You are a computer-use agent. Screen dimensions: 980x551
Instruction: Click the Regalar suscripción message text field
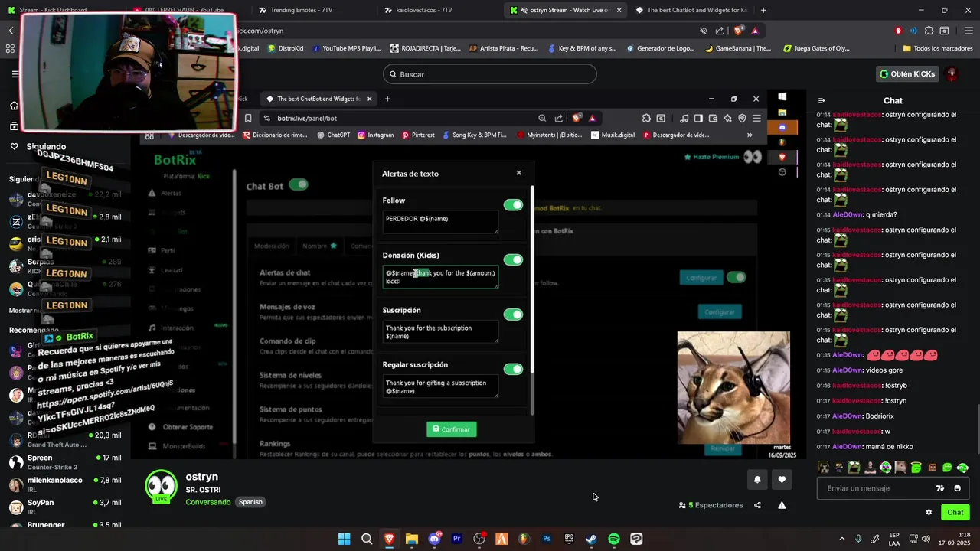[x=440, y=386]
